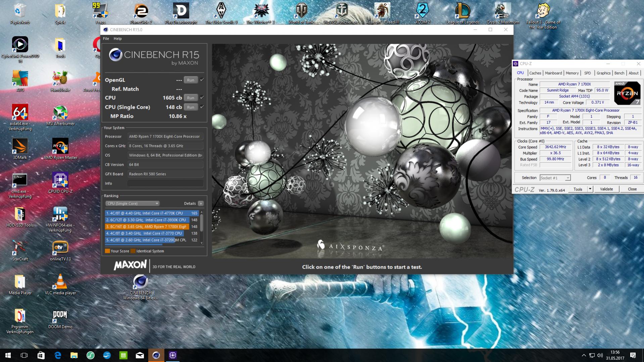Open the volume control in system tray

click(600, 355)
